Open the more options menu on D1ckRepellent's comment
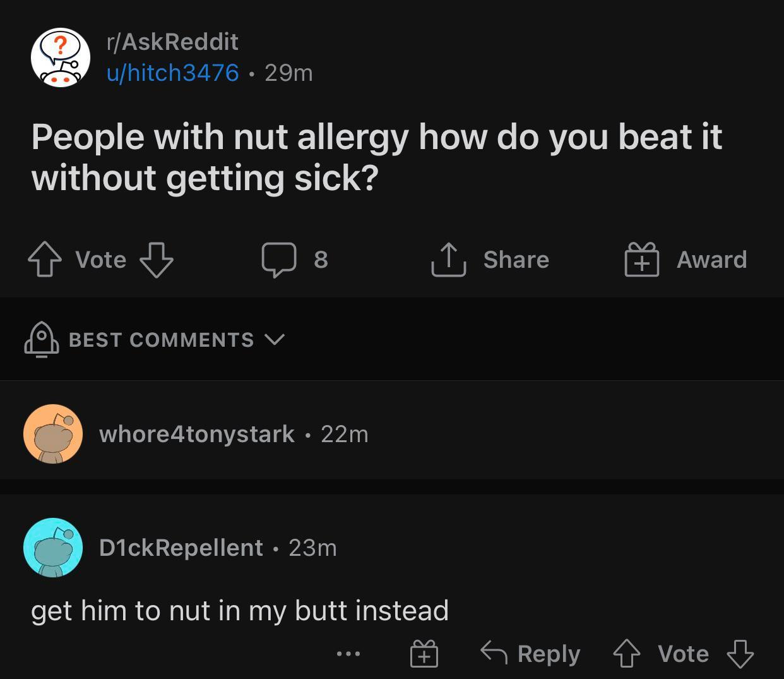The height and width of the screenshot is (679, 784). [x=348, y=654]
